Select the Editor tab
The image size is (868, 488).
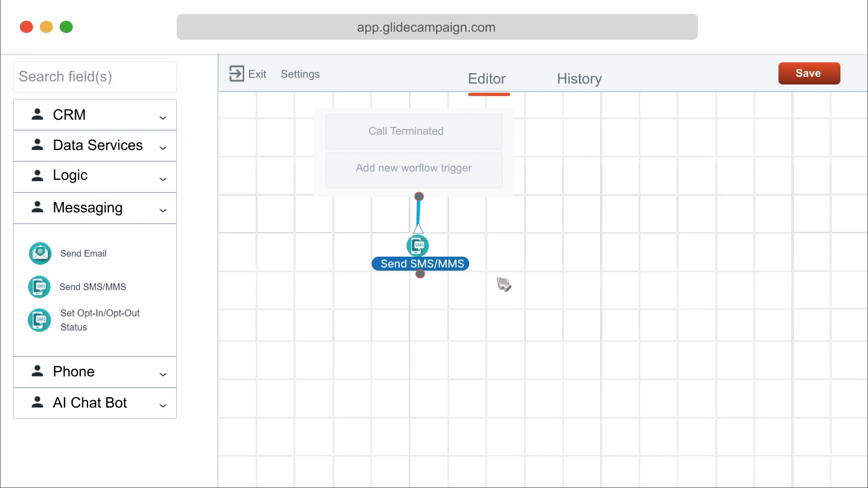(487, 79)
